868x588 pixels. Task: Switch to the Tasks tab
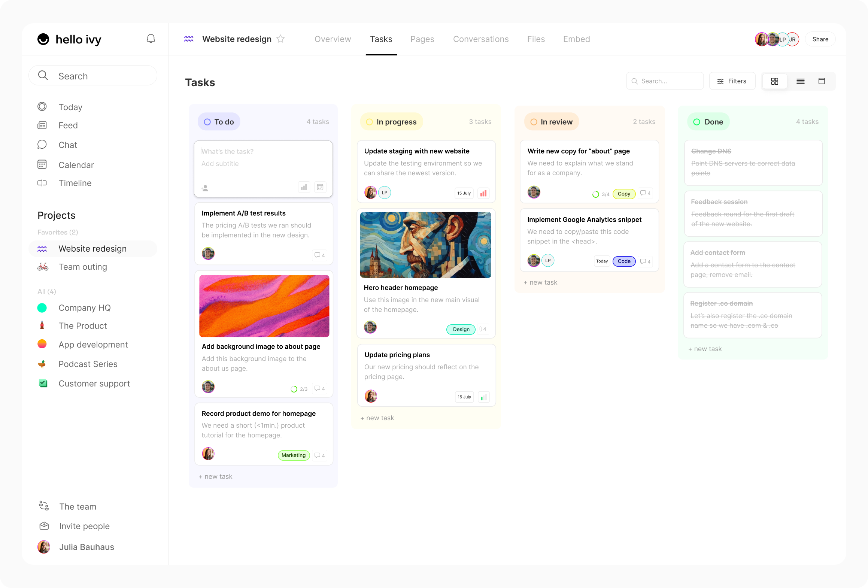[x=380, y=39]
